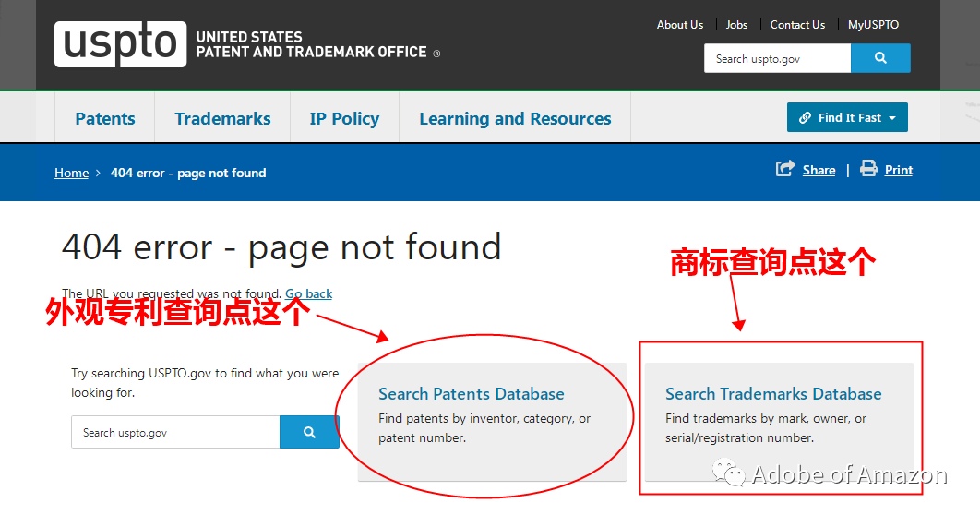Screen dimensions: 980x515
Task: Click the Go back link
Action: [x=309, y=293]
